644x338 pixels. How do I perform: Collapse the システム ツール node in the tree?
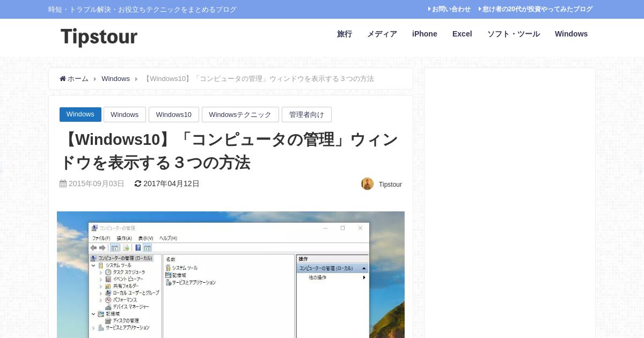click(93, 265)
